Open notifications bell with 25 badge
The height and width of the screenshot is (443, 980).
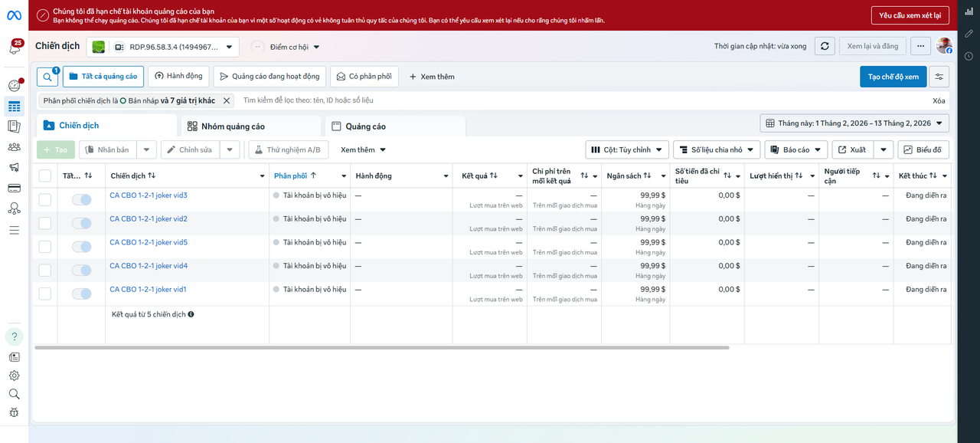tap(14, 48)
